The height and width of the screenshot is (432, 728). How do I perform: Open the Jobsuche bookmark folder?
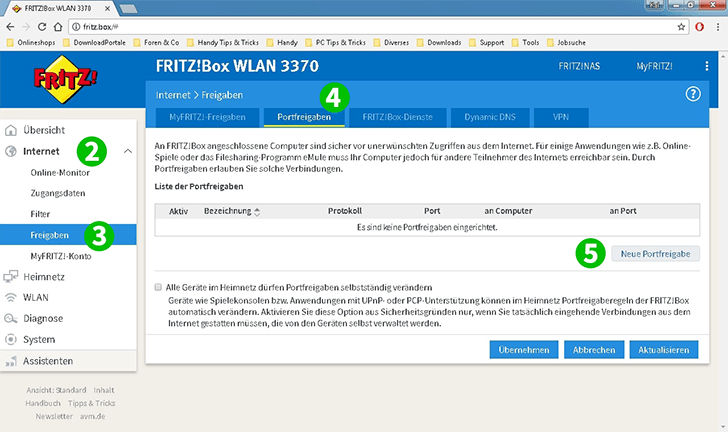[566, 43]
